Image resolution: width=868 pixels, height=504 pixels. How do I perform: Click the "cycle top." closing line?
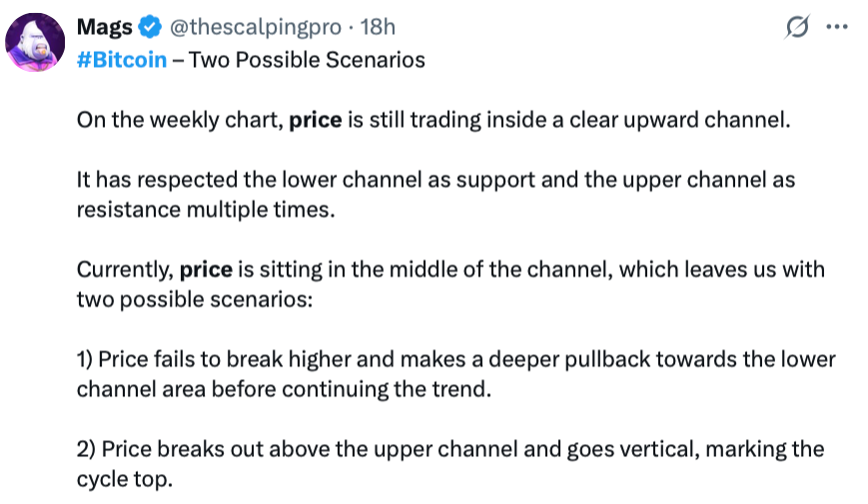[x=125, y=476]
